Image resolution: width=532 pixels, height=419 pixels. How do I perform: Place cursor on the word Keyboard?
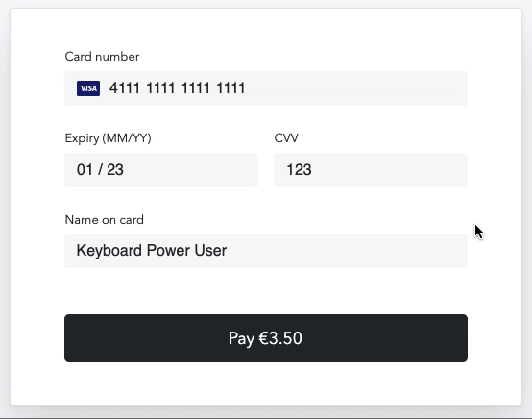[x=109, y=251]
